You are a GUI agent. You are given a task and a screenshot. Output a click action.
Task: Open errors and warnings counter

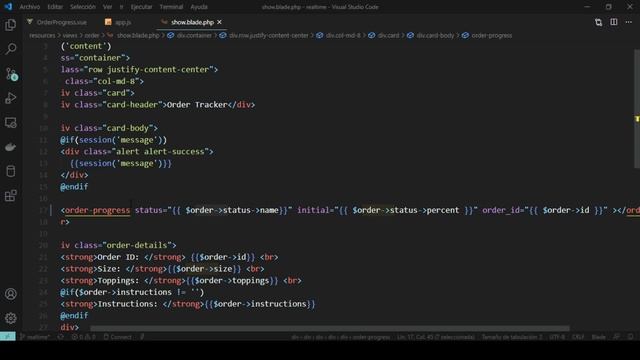[x=84, y=337]
